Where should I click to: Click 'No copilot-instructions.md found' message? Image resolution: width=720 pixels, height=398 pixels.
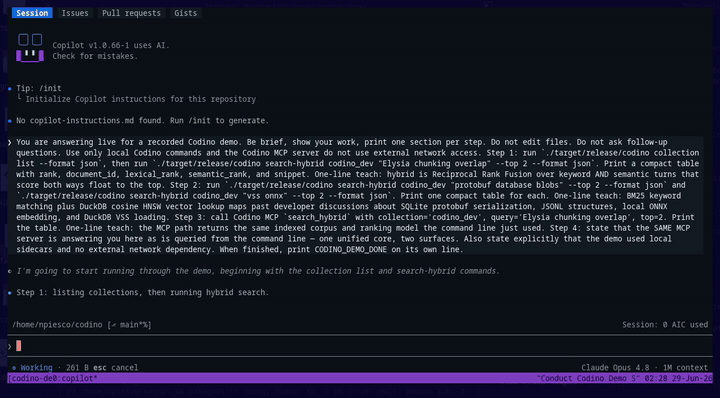click(x=142, y=121)
